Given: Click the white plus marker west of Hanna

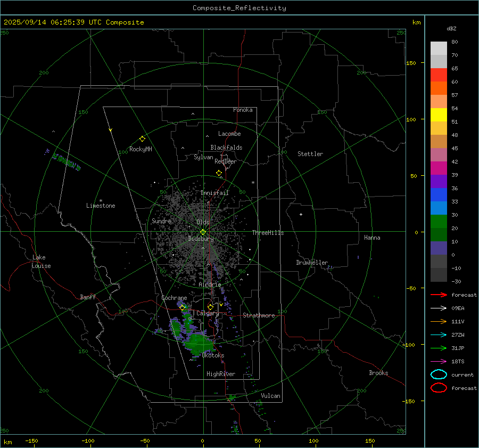Looking at the screenshot, I should pos(301,214).
